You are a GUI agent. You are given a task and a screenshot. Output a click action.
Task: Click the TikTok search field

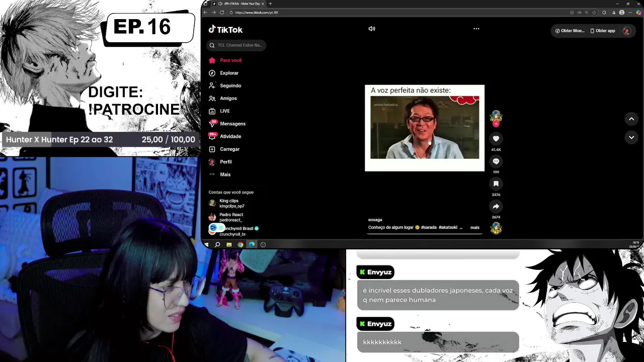click(x=236, y=45)
